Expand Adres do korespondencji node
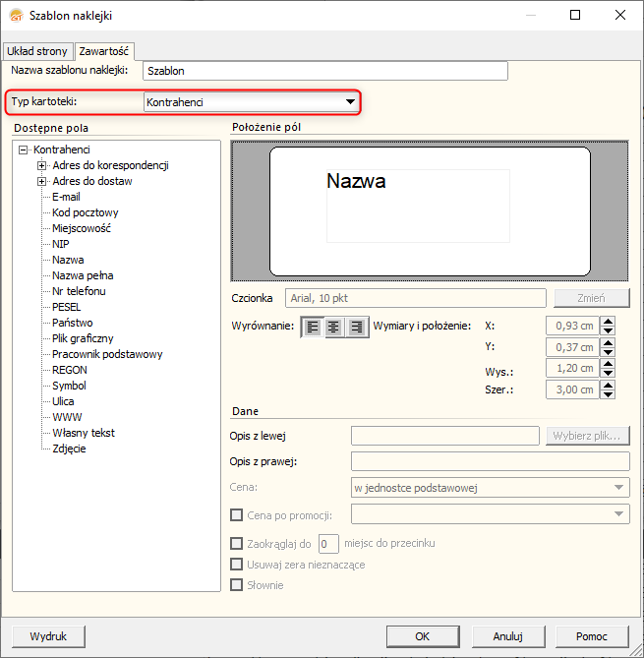 41,165
